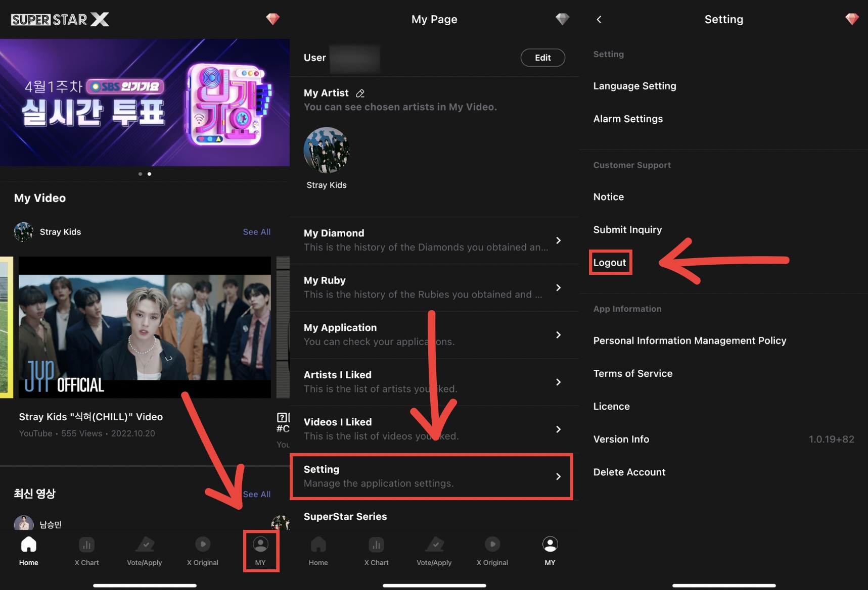The image size is (868, 590).
Task: Open X Chart tab on the Home screen
Action: click(x=87, y=551)
